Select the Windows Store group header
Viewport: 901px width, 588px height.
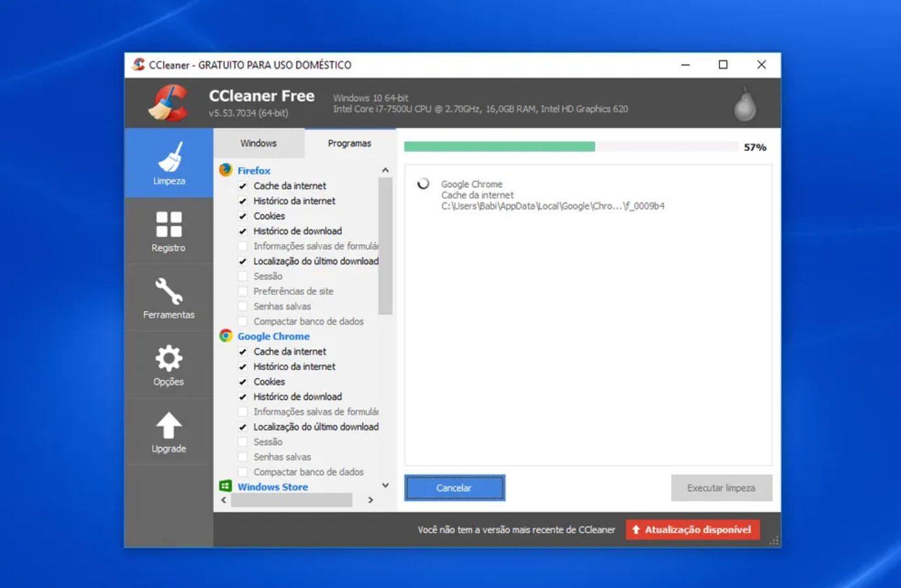click(x=273, y=487)
